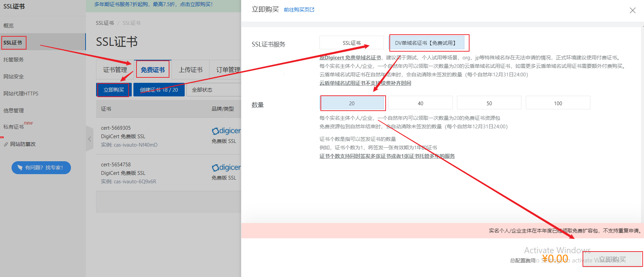
Task: Choose quantity 20
Action: coord(352,103)
